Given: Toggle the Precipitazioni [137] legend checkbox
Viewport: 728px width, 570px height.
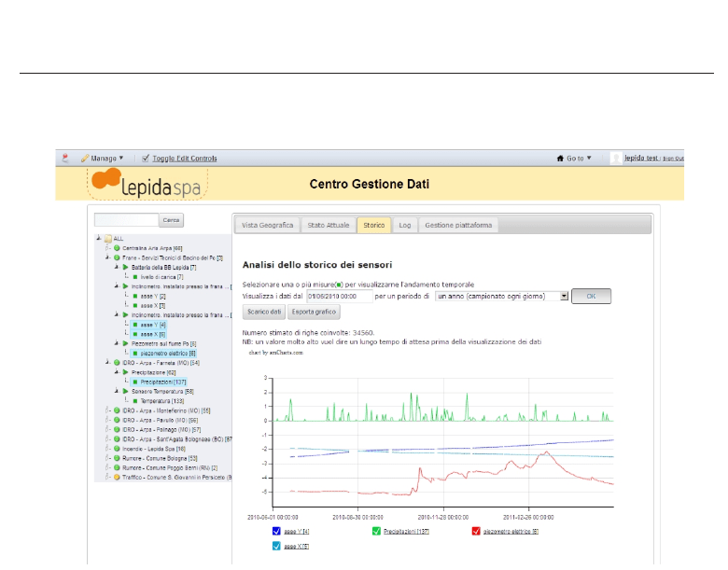Looking at the screenshot, I should (x=376, y=531).
